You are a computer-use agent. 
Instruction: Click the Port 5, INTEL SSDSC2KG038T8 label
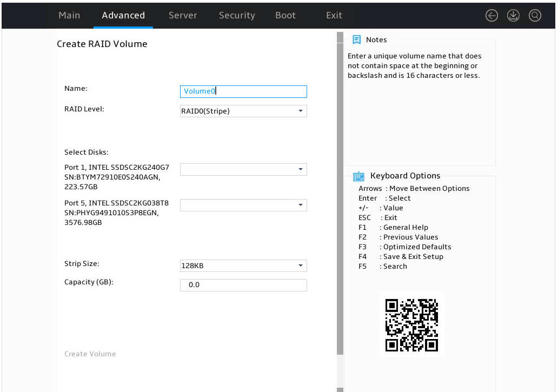coord(116,212)
